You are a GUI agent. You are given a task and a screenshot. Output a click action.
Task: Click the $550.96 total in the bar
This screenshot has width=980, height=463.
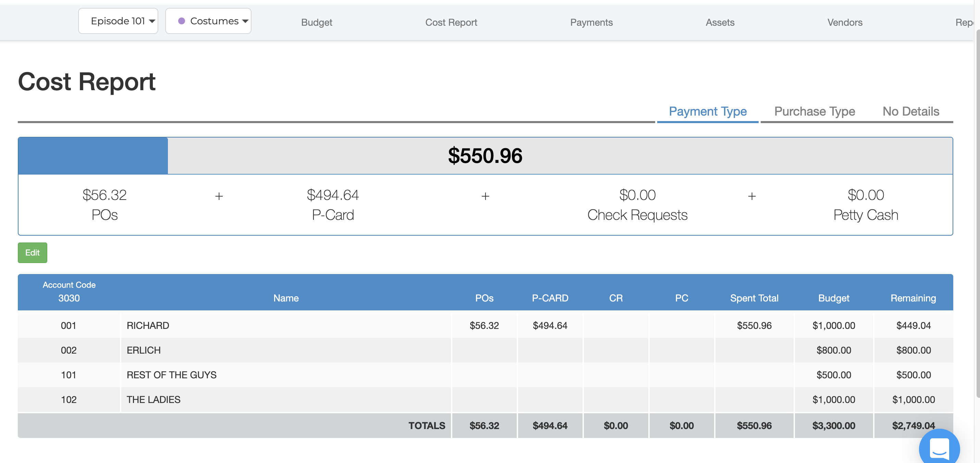click(485, 156)
